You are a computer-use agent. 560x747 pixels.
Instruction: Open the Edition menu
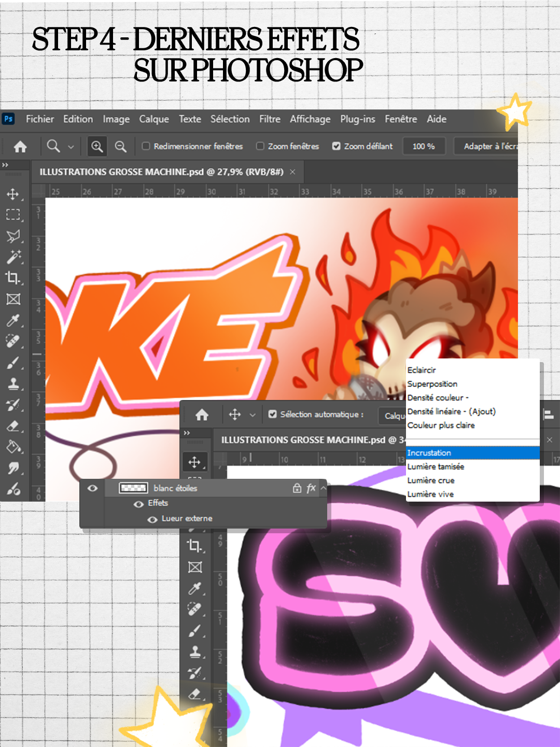78,119
